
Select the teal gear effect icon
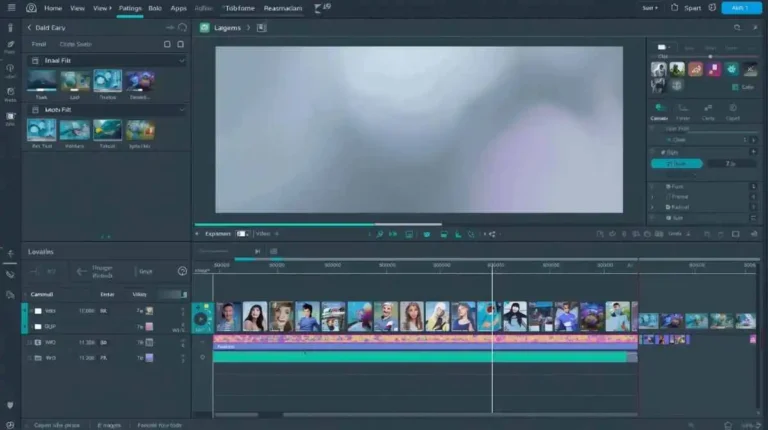click(732, 69)
